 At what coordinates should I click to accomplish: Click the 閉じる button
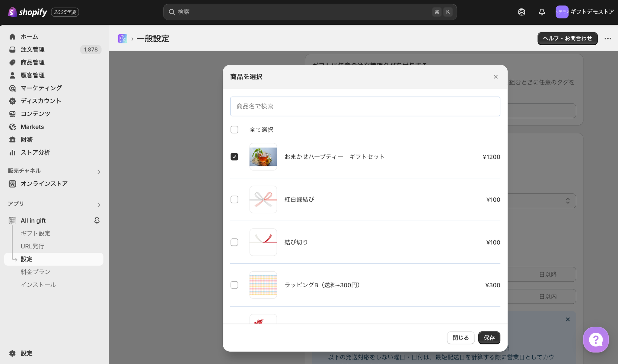[460, 338]
